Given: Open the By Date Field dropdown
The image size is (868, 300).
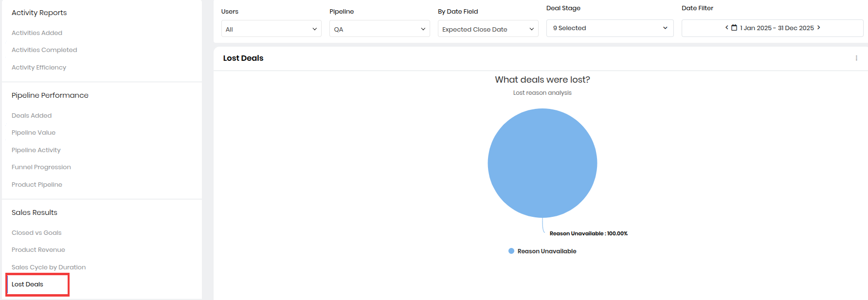Looking at the screenshot, I should click(x=488, y=29).
